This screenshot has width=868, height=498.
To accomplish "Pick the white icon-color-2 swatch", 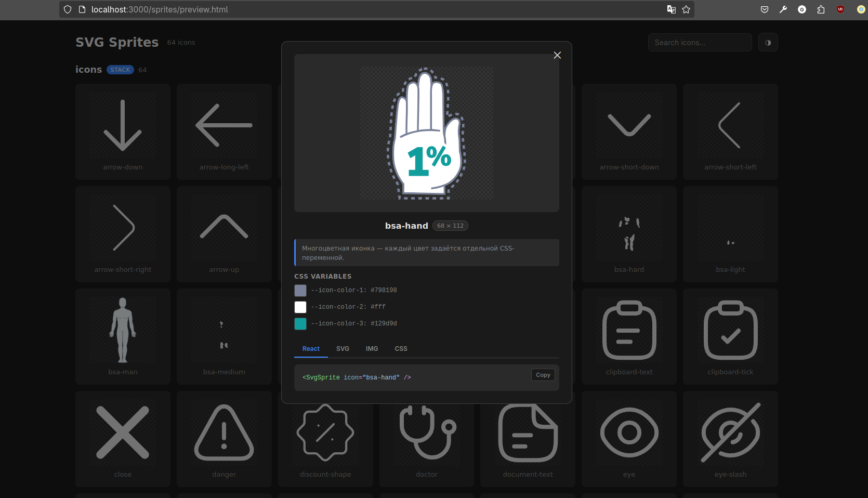I will pyautogui.click(x=300, y=307).
